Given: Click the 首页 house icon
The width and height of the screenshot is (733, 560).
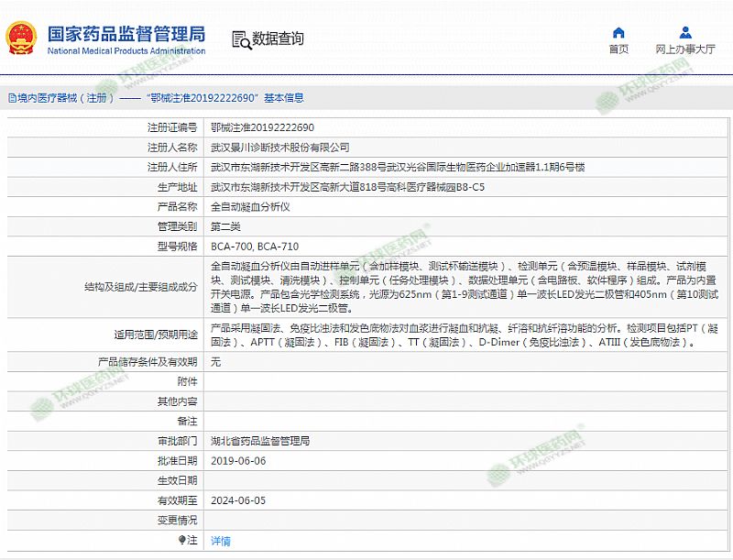Looking at the screenshot, I should point(618,31).
